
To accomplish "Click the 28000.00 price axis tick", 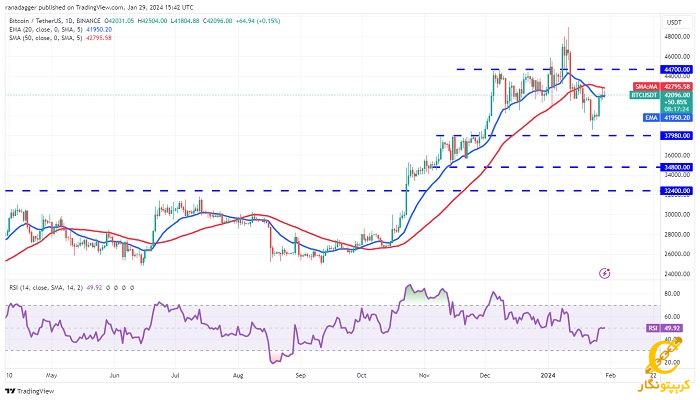I will pyautogui.click(x=678, y=234).
